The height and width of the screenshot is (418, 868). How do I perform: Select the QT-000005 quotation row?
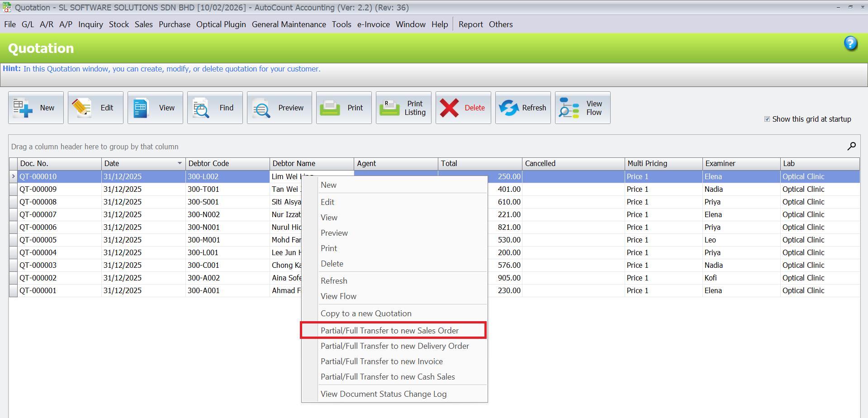[x=38, y=240]
